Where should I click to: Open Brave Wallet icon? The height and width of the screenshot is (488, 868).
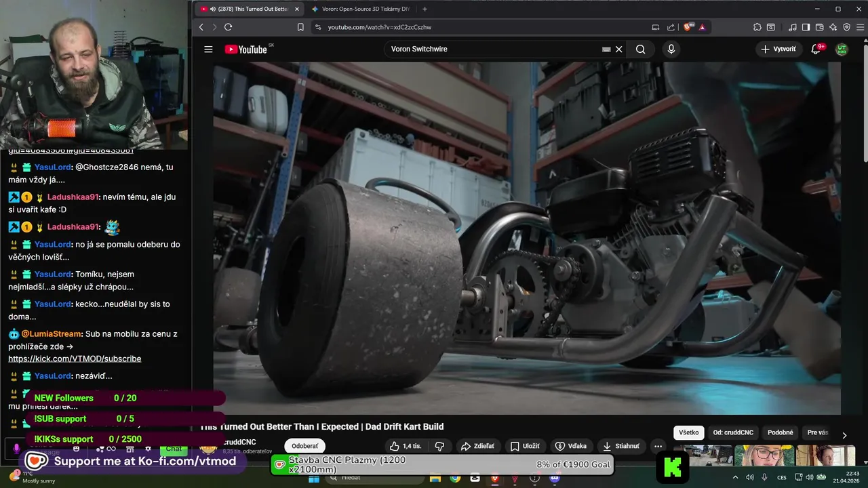tap(820, 27)
